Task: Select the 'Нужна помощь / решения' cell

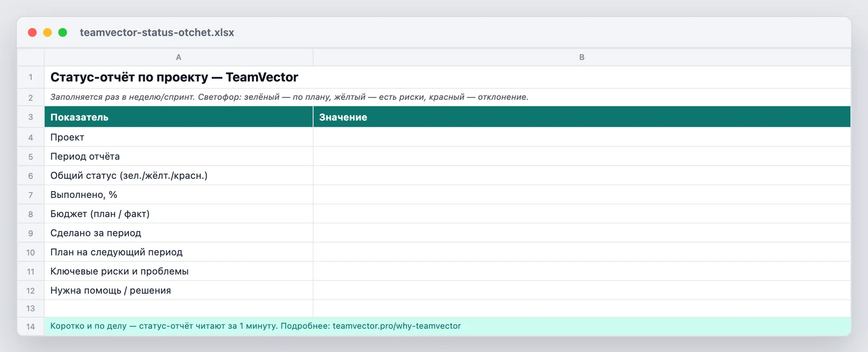Action: pos(178,290)
